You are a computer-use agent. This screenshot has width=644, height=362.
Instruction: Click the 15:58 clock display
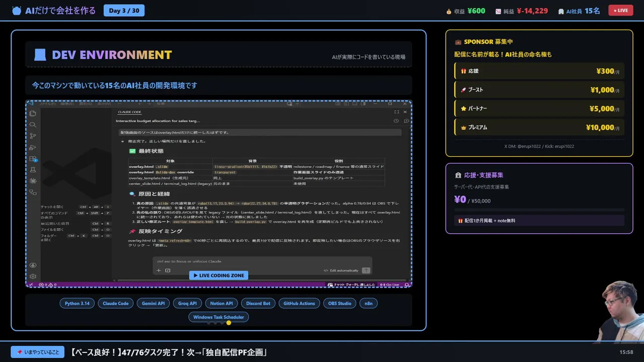click(x=626, y=352)
